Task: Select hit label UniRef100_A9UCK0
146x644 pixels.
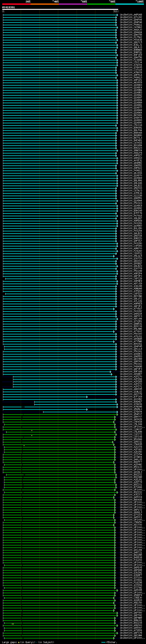Action: pyautogui.click(x=131, y=625)
